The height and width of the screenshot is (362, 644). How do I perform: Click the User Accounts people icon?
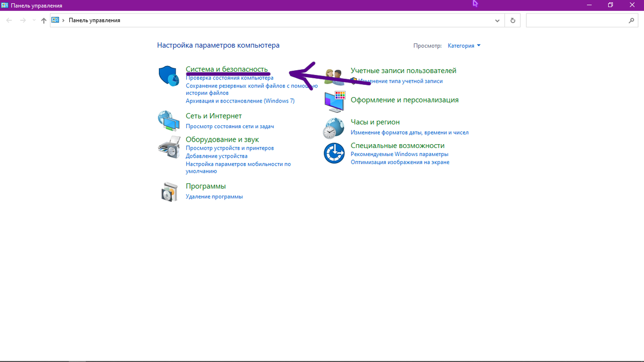[334, 77]
